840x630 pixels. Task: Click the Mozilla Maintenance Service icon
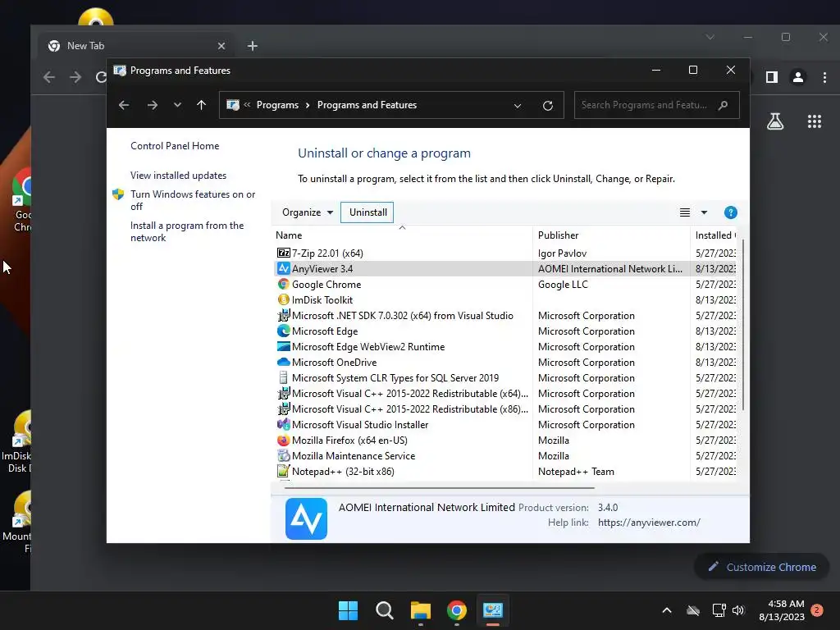coord(283,455)
